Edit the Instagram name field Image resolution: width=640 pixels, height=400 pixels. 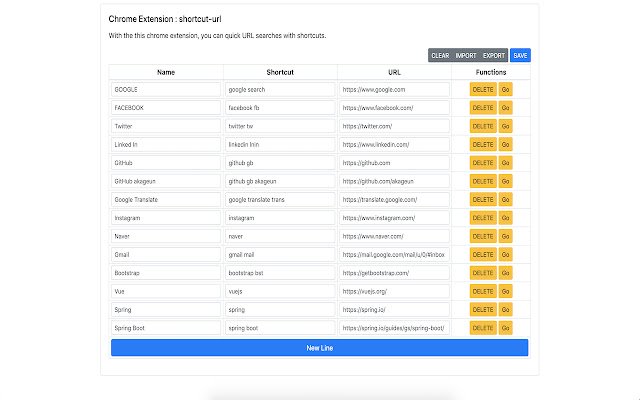pyautogui.click(x=166, y=218)
